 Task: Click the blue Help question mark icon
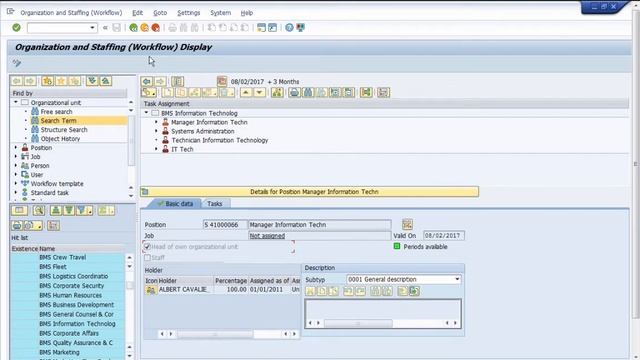coord(289,27)
